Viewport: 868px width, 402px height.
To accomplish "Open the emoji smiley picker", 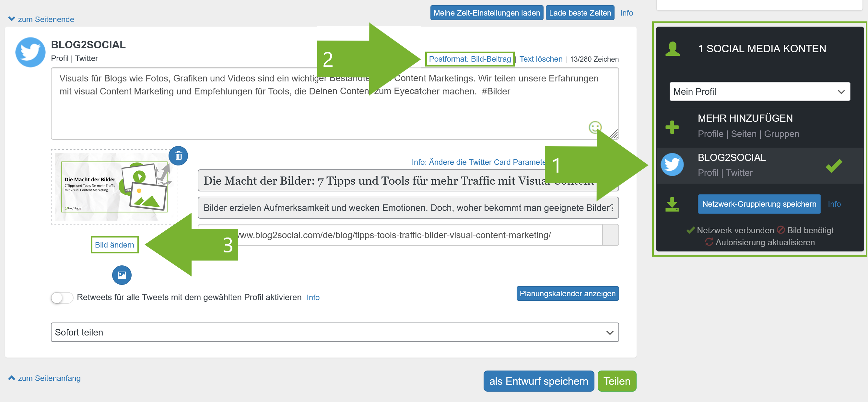I will coord(595,127).
